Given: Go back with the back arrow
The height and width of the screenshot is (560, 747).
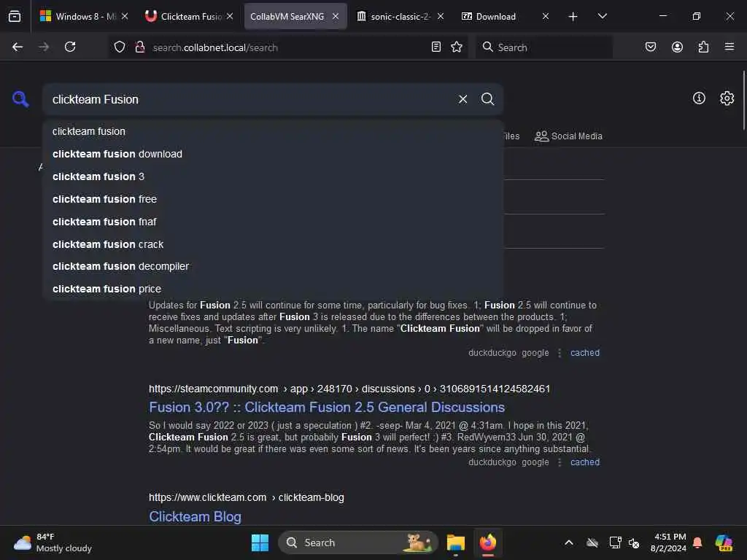Looking at the screenshot, I should click(18, 47).
